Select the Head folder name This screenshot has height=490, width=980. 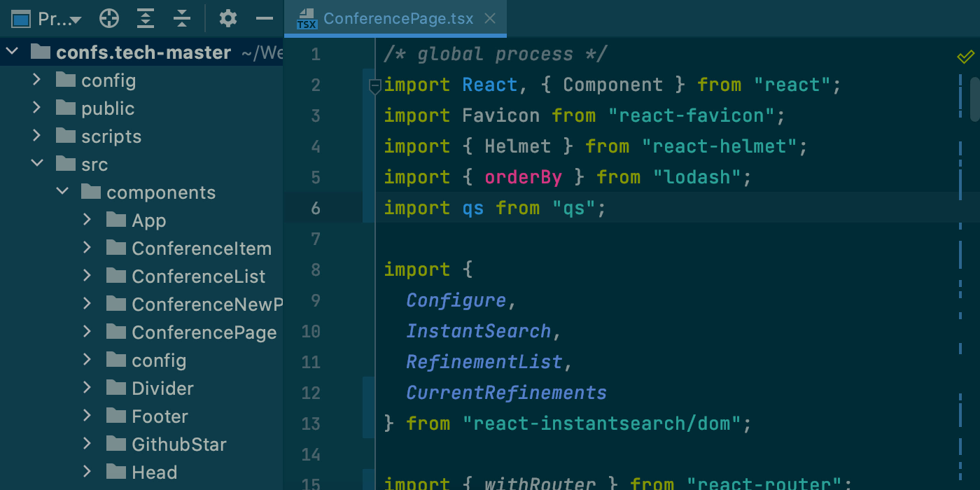click(x=154, y=472)
